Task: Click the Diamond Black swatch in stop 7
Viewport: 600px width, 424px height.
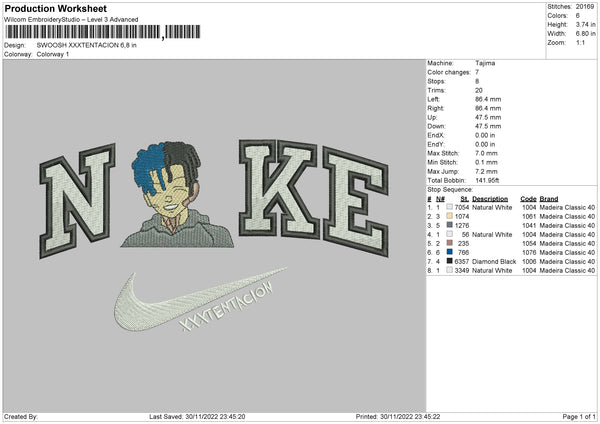Action: click(x=450, y=261)
